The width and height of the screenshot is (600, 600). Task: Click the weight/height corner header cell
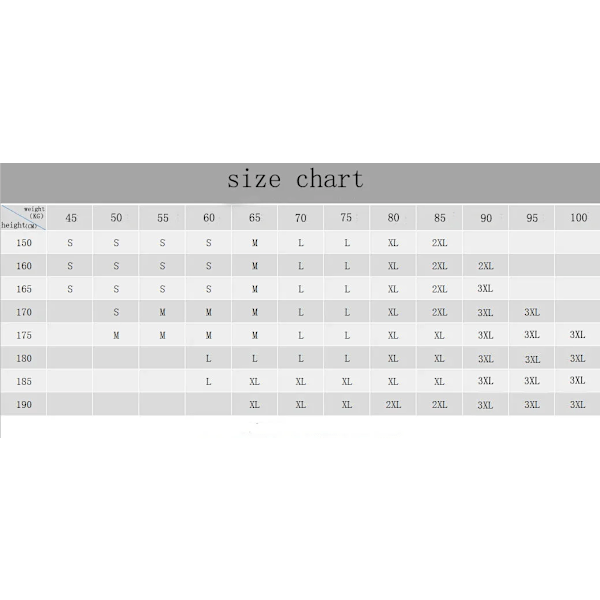[x=23, y=217]
